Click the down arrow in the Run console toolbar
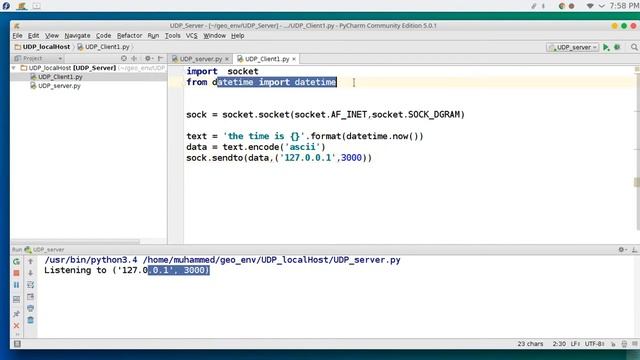 point(31,273)
